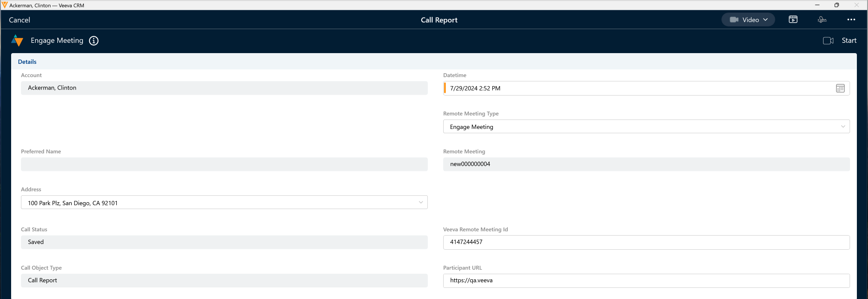Click Cancel to exit Call Report

[x=20, y=20]
